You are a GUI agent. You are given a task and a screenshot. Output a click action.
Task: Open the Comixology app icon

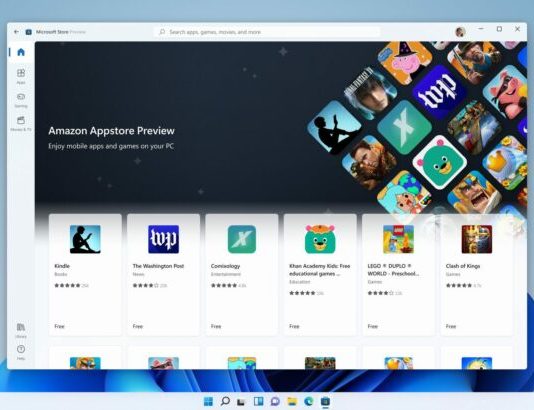tap(242, 239)
